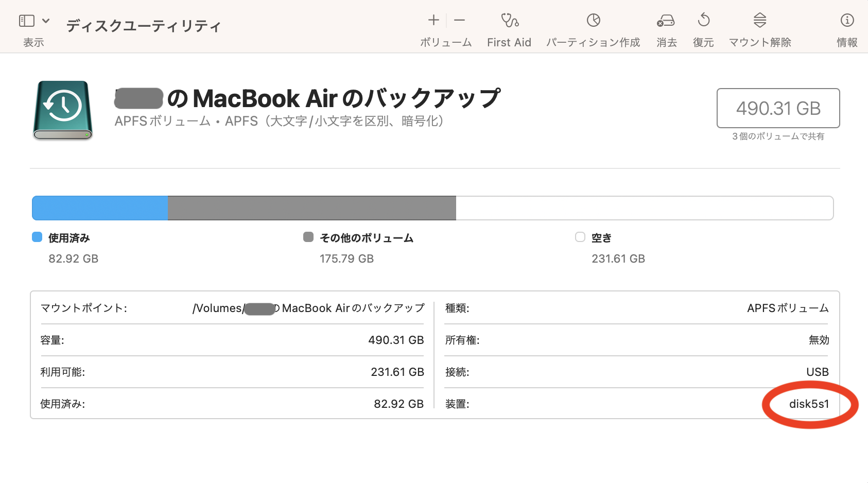Click the blue 使用済み legend swatch
868x483 pixels.
pos(37,237)
